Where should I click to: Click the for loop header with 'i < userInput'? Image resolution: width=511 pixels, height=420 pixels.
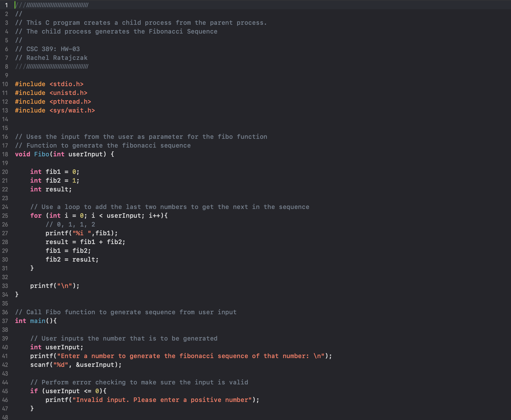click(99, 216)
